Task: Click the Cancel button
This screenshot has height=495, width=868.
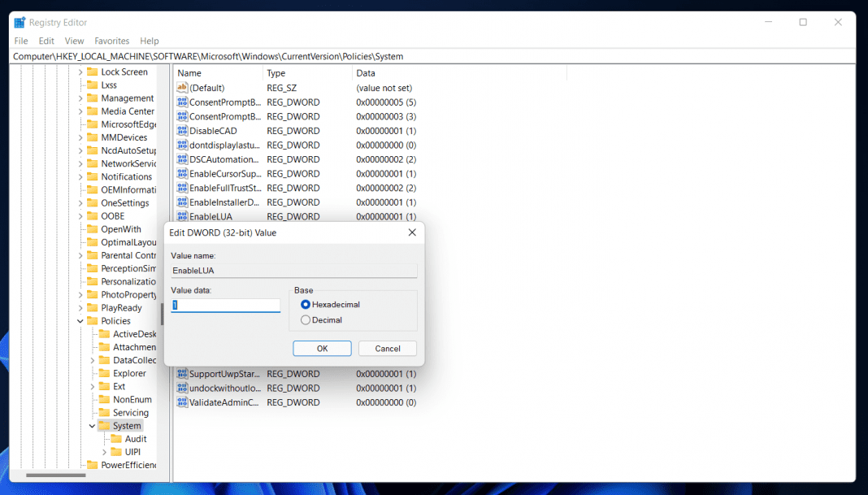Action: pos(387,348)
